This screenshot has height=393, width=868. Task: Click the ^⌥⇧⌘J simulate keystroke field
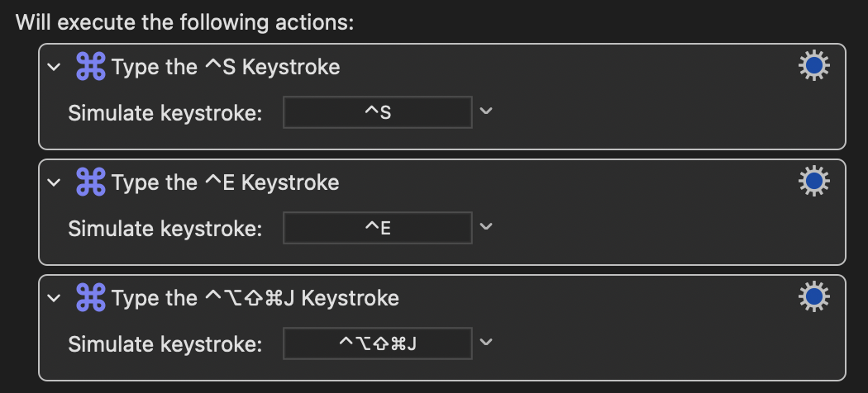click(x=378, y=343)
